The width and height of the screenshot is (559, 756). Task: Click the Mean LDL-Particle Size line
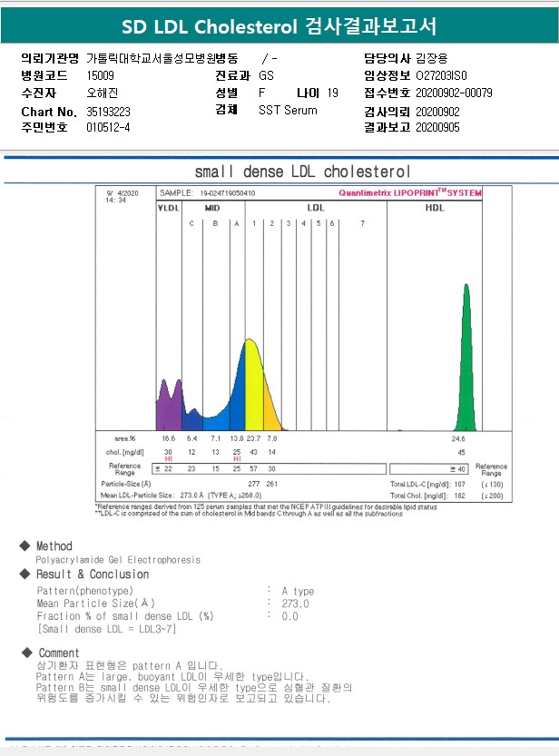[x=181, y=496]
